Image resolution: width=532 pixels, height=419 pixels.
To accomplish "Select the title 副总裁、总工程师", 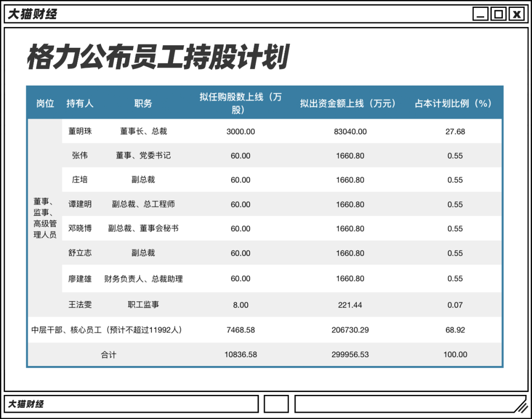I will pyautogui.click(x=143, y=204).
